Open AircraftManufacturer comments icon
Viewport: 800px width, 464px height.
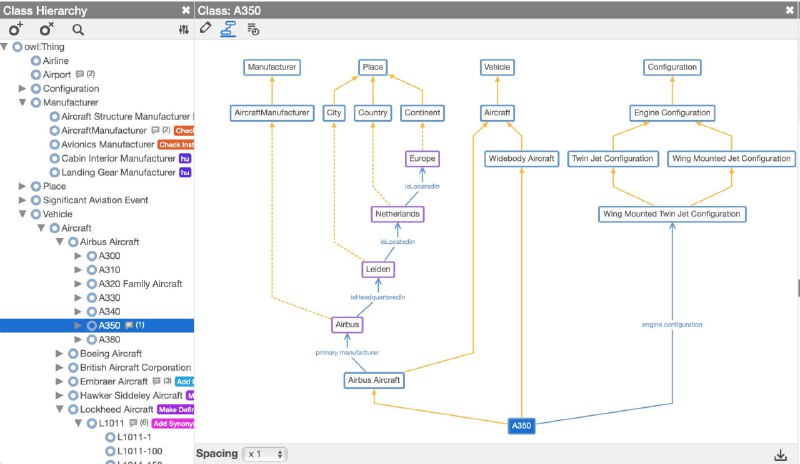click(156, 130)
